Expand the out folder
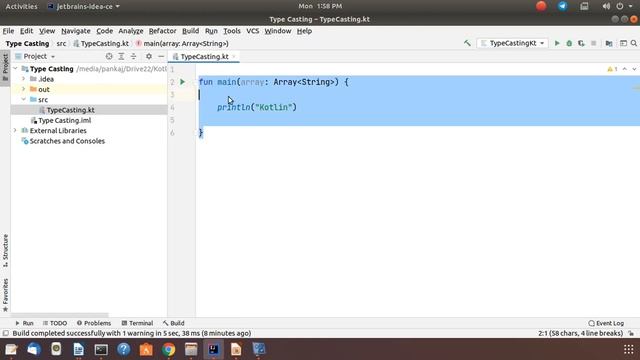Viewport: 640px width, 360px height. click(x=24, y=89)
